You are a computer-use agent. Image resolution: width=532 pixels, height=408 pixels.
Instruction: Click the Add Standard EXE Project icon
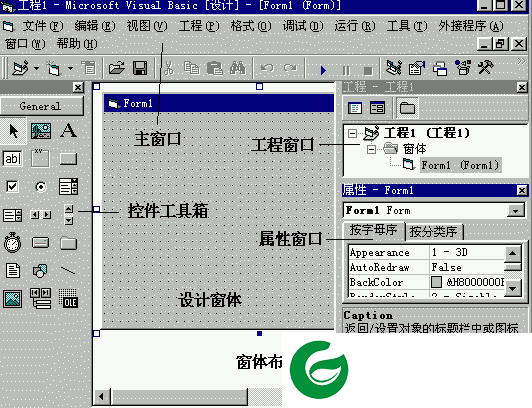pos(20,68)
